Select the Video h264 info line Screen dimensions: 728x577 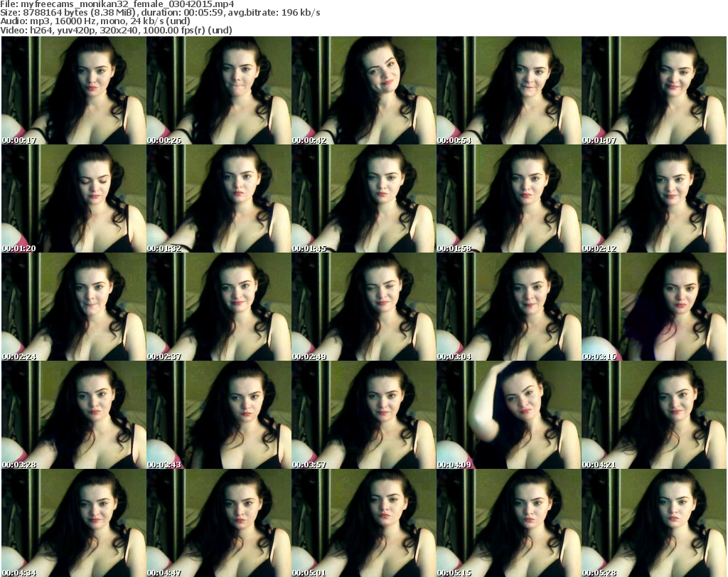pos(117,30)
